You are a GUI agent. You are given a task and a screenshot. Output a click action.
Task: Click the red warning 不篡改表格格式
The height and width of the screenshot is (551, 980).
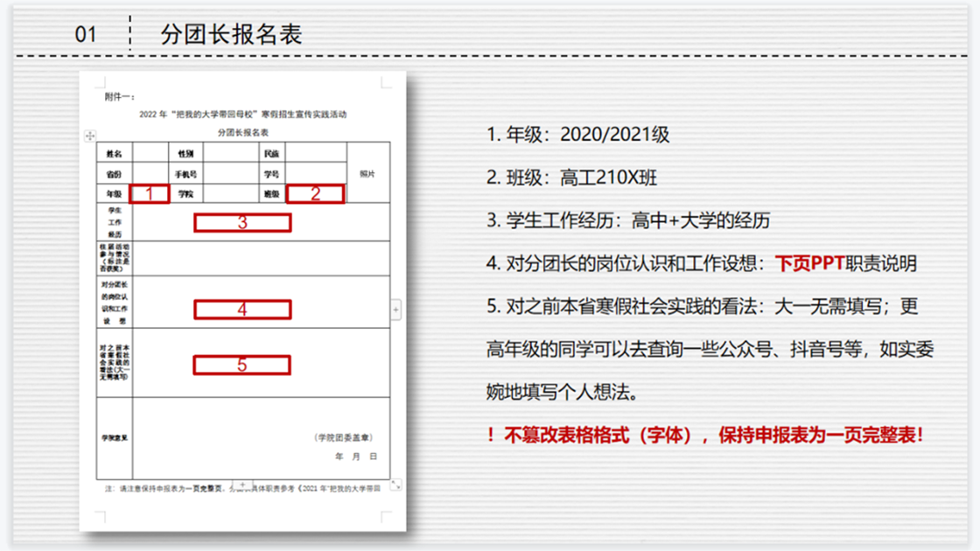[x=704, y=435]
